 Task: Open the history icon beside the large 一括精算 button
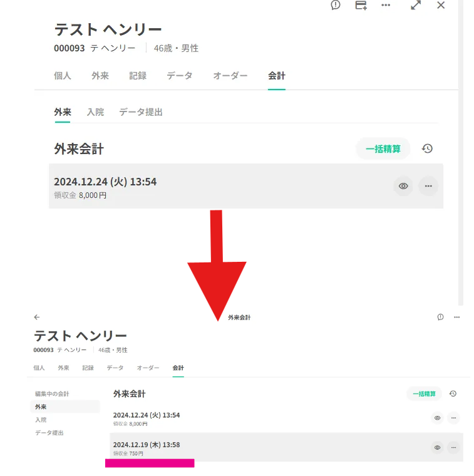427,148
